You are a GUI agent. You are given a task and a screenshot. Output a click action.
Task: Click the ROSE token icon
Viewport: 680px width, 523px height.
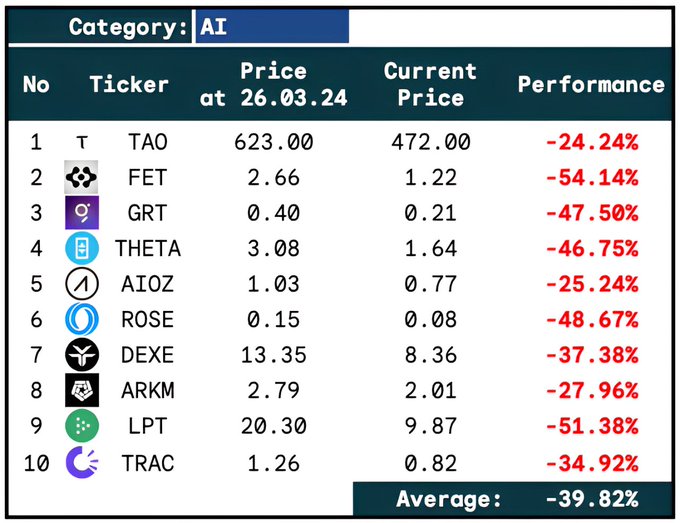point(81,320)
